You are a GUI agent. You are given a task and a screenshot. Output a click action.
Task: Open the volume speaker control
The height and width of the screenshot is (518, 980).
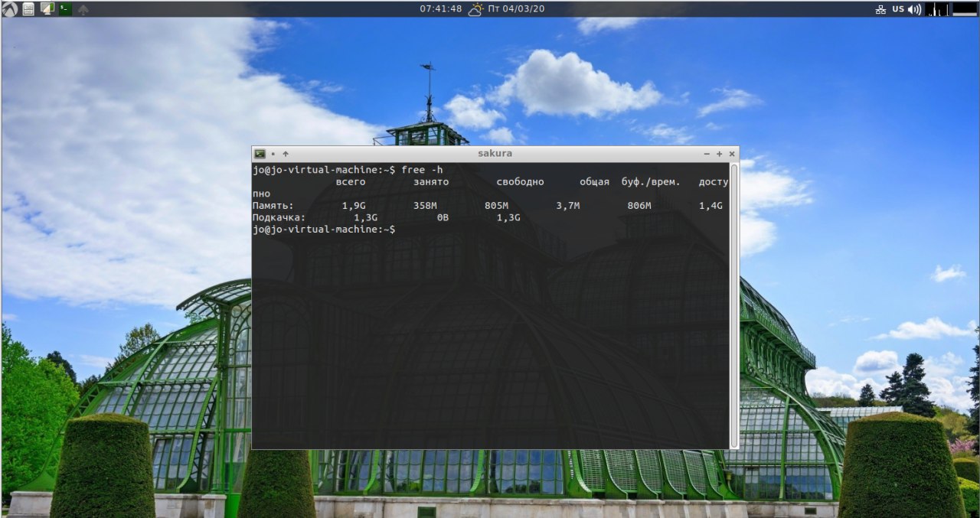(915, 9)
